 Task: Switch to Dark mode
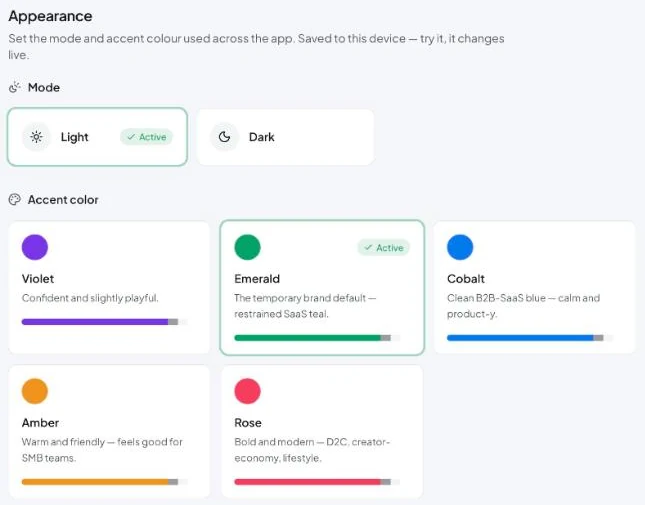click(x=285, y=137)
